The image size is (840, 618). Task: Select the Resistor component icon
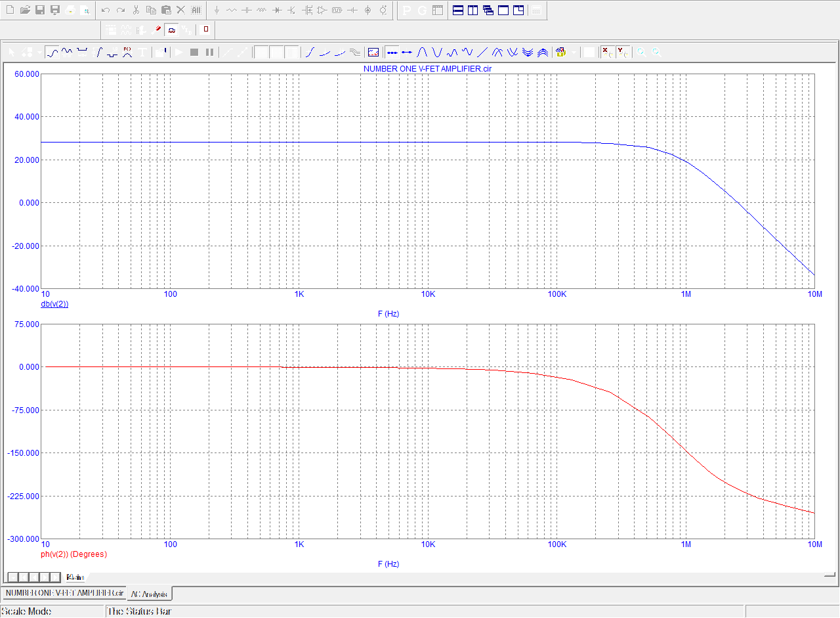[232, 11]
